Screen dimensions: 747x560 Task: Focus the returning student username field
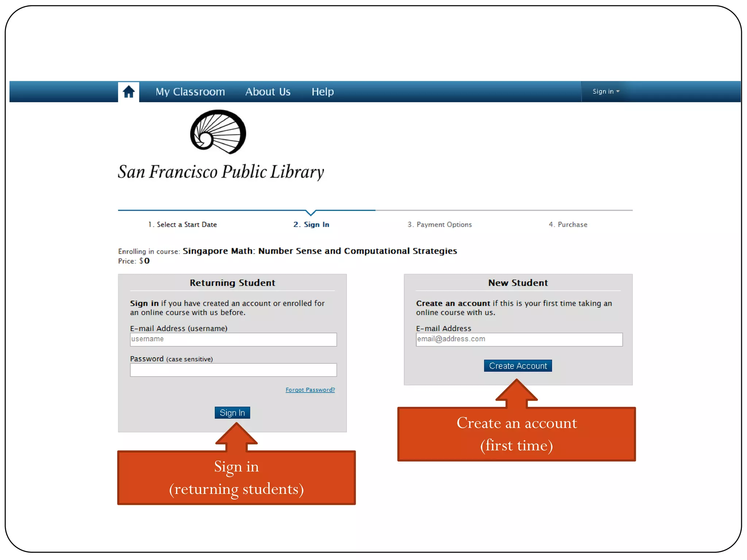pos(233,339)
